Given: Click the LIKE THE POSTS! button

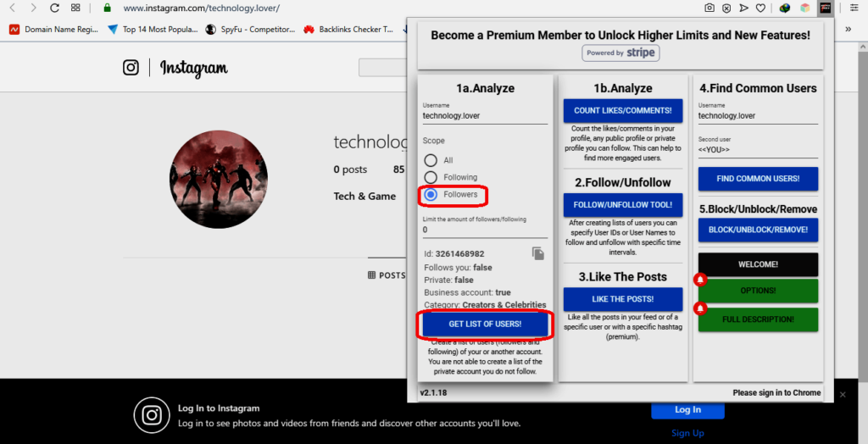Looking at the screenshot, I should 623,299.
